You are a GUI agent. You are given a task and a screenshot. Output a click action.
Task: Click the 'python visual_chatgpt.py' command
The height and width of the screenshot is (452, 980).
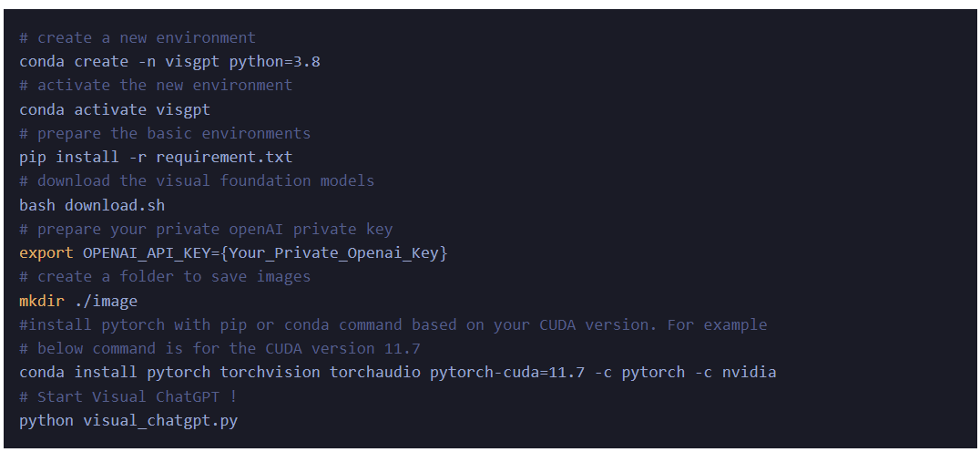128,421
